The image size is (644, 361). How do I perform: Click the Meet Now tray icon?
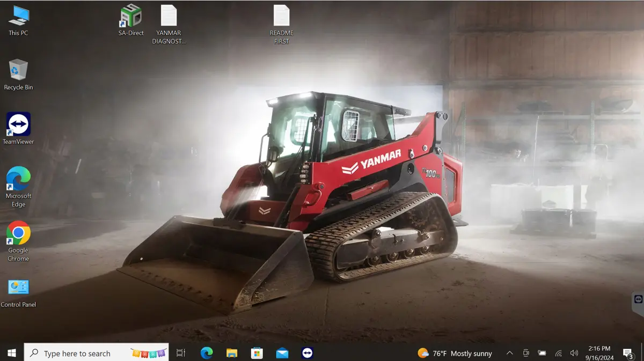click(x=526, y=353)
